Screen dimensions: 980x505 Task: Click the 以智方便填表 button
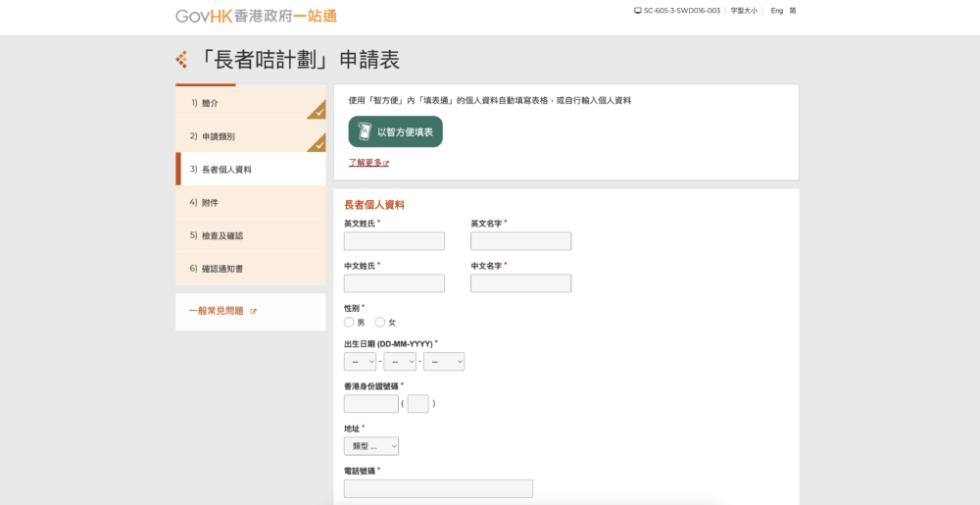pos(396,131)
